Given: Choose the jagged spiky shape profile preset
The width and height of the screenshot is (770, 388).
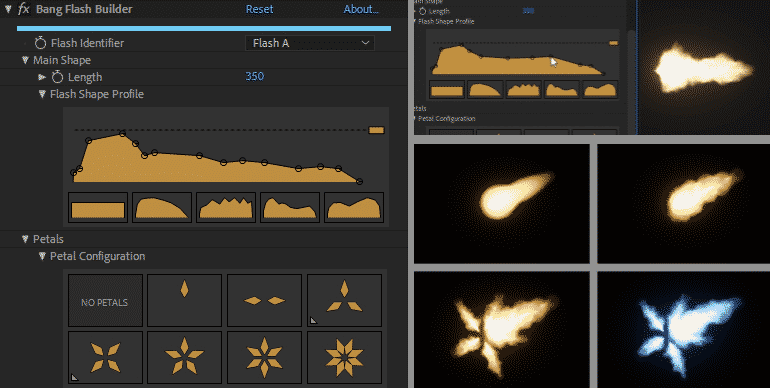Looking at the screenshot, I should [x=226, y=208].
